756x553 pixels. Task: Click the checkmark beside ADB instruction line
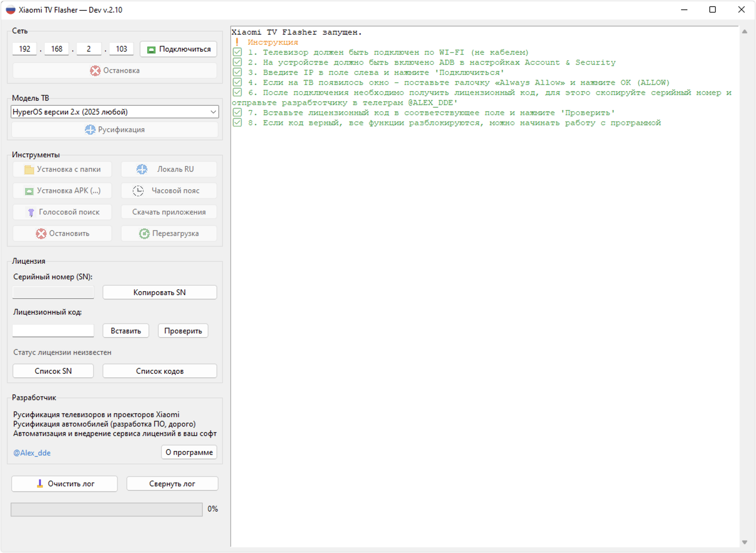(238, 62)
